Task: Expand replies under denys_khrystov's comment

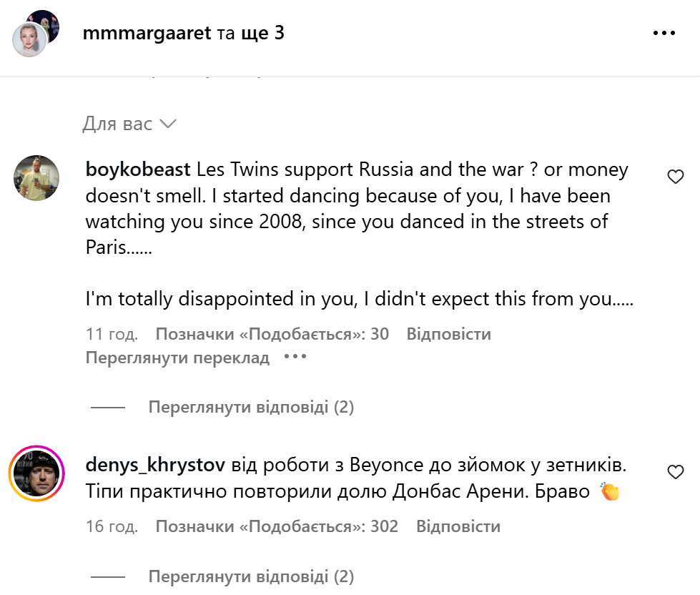Action: (251, 576)
